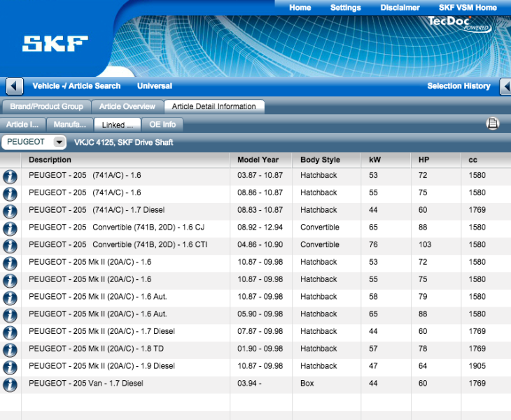The width and height of the screenshot is (511, 420).
Task: Switch to the OE Info sub-tab
Action: (x=162, y=125)
